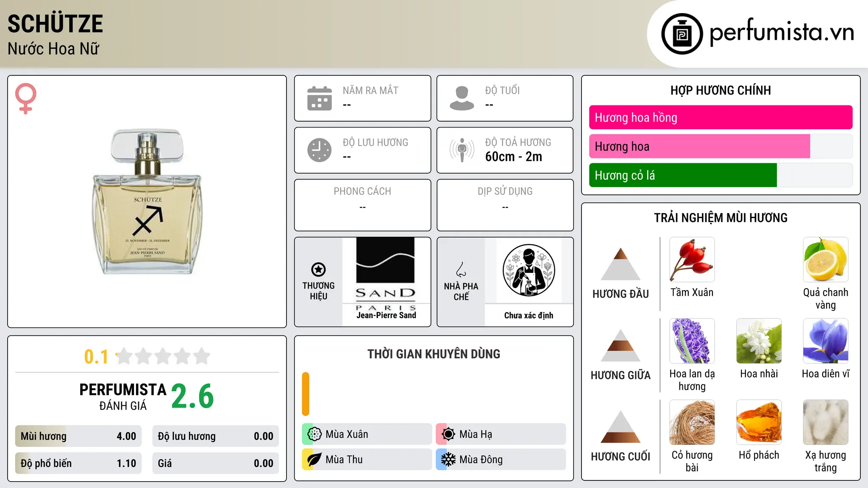Click the calendar icon for release year
868x488 pixels.
(x=320, y=98)
